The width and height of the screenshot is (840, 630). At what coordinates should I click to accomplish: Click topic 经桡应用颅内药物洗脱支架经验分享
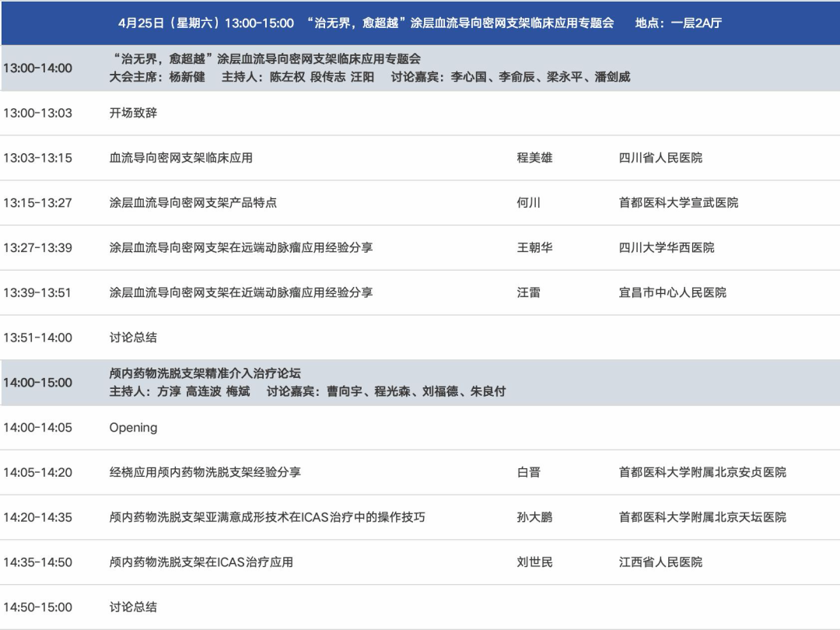click(x=205, y=473)
